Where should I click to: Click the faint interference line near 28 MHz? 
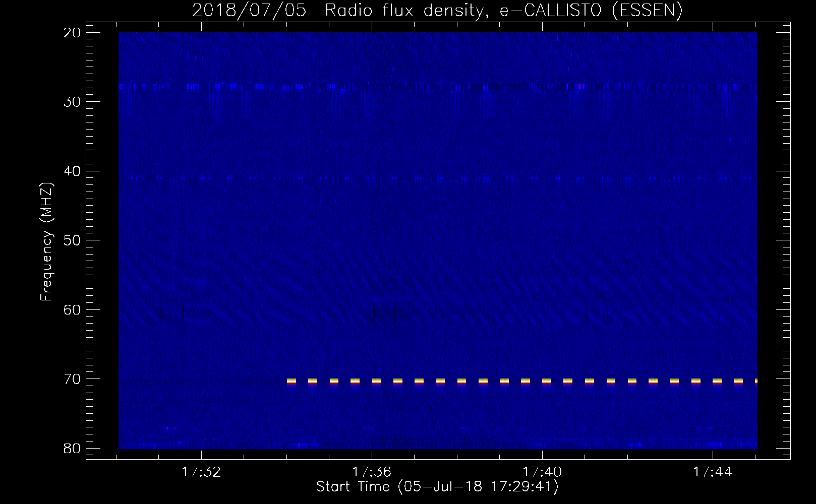click(438, 87)
